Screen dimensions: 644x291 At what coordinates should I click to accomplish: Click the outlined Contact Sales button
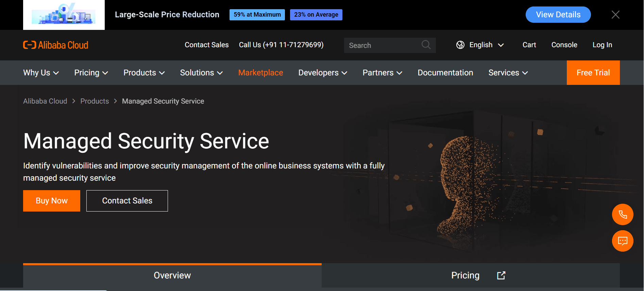coord(127,201)
